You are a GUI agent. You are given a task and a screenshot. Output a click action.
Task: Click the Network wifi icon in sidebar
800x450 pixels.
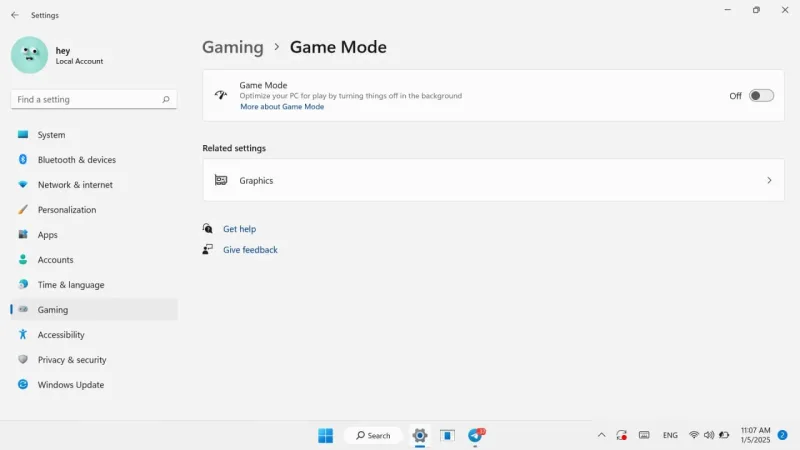click(x=23, y=184)
